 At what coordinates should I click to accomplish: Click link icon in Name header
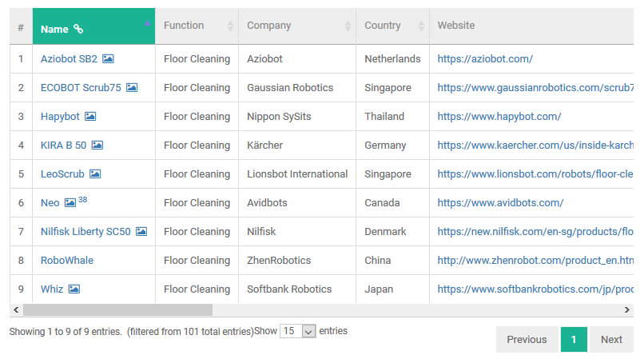pos(78,29)
